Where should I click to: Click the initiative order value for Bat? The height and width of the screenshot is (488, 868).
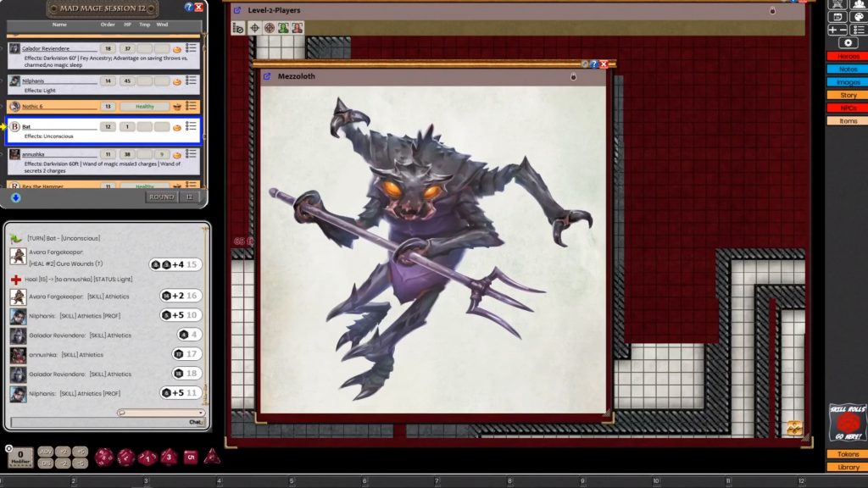[x=108, y=127]
